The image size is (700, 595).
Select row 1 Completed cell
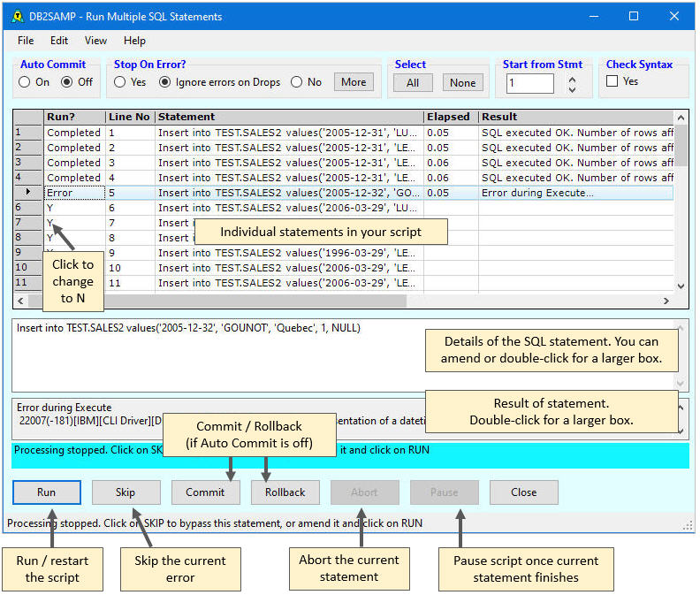[x=74, y=133]
